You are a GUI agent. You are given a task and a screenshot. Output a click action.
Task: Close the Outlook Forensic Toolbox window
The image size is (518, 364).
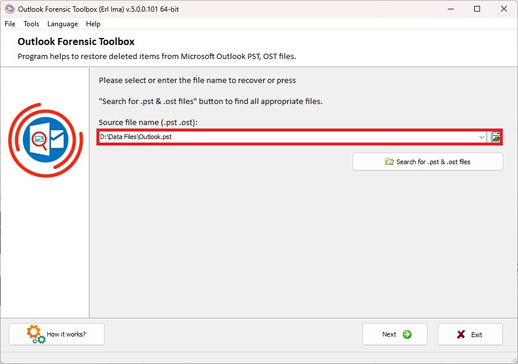point(504,9)
